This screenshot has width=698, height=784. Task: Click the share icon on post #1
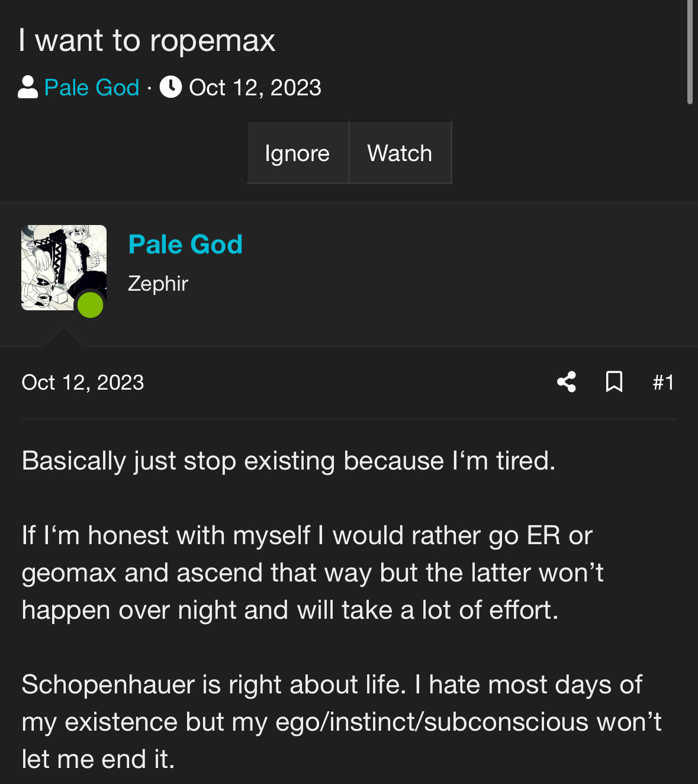[x=567, y=382]
